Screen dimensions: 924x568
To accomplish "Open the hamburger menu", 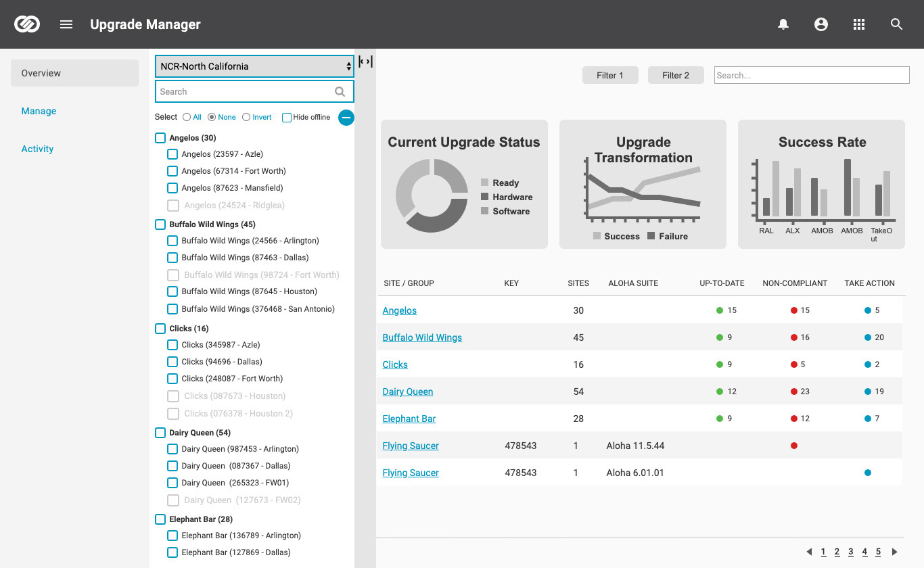I will point(66,24).
